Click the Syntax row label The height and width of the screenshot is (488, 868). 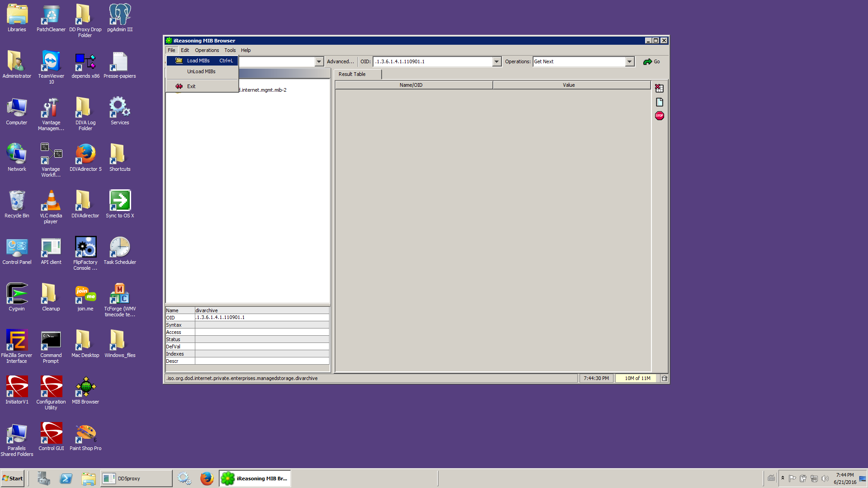[x=180, y=325]
